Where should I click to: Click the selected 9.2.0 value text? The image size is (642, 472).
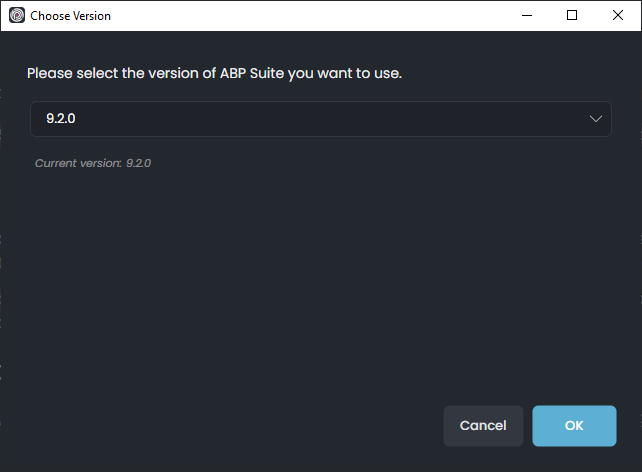pos(61,119)
